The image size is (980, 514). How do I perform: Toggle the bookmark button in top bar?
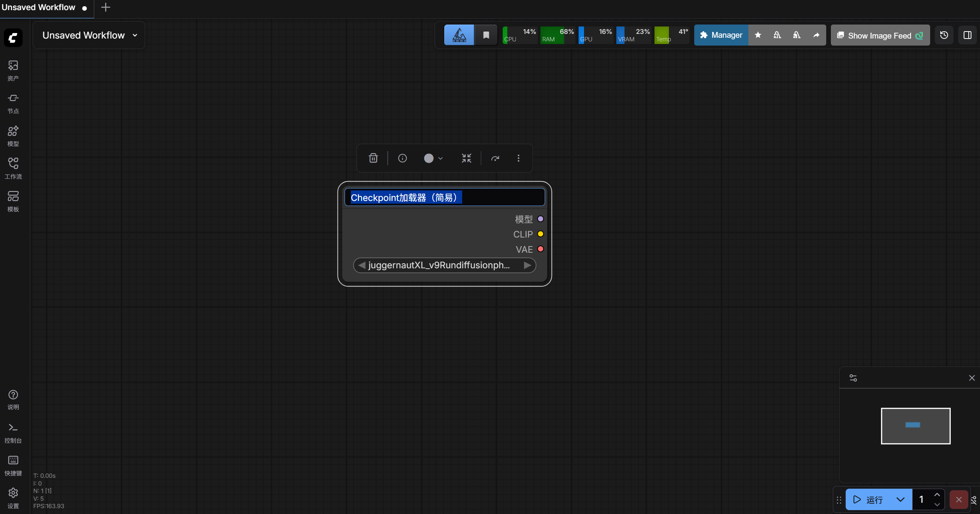[486, 35]
